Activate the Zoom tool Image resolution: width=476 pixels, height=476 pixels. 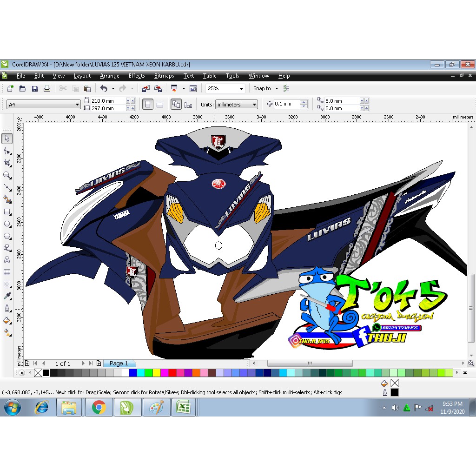pyautogui.click(x=7, y=175)
